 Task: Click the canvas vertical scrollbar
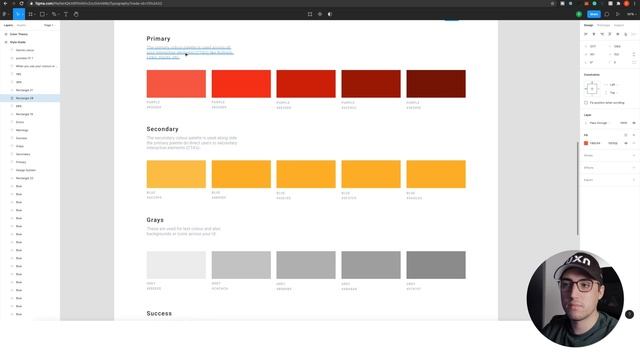pos(578,189)
